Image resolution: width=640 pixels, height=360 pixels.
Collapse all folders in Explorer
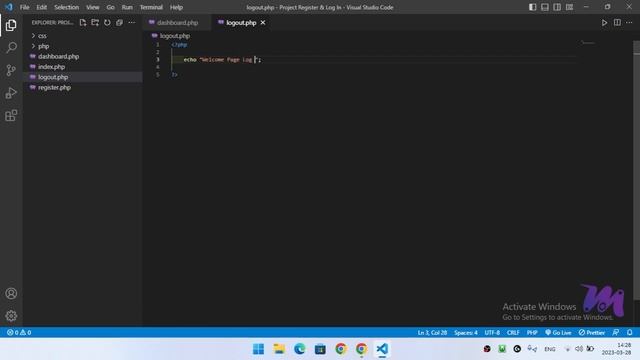[119, 22]
